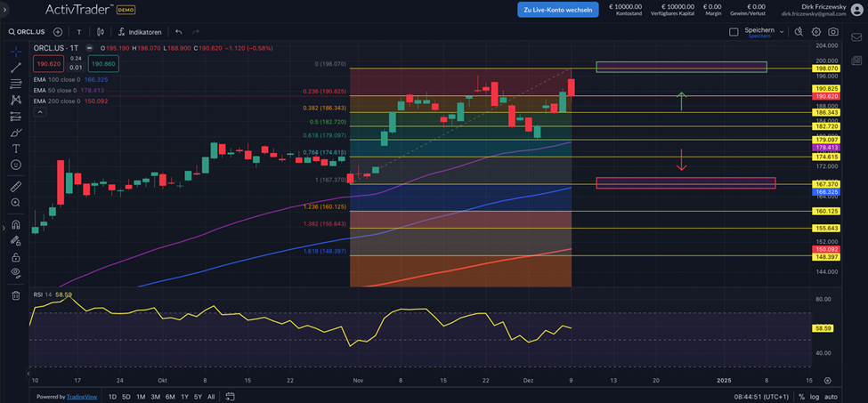Click the trash icon to remove drawings

click(x=16, y=295)
